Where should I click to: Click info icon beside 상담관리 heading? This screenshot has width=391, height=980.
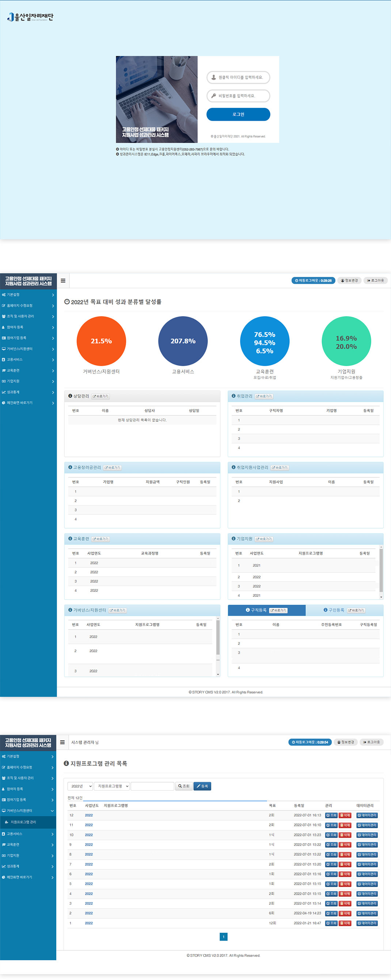tap(70, 396)
